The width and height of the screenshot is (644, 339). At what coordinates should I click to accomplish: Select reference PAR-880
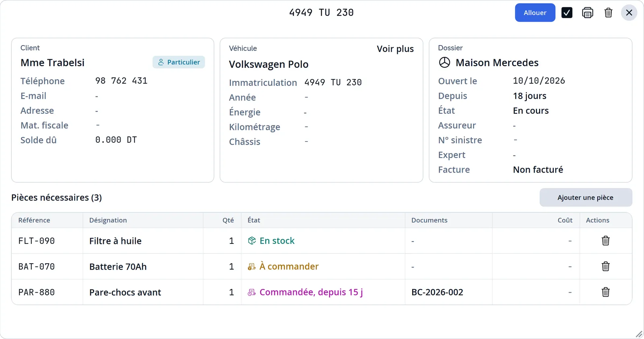[37, 292]
